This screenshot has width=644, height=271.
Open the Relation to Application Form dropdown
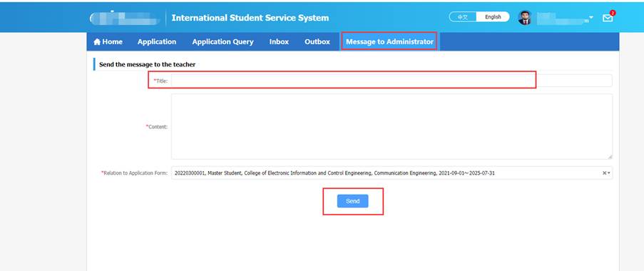pos(392,173)
